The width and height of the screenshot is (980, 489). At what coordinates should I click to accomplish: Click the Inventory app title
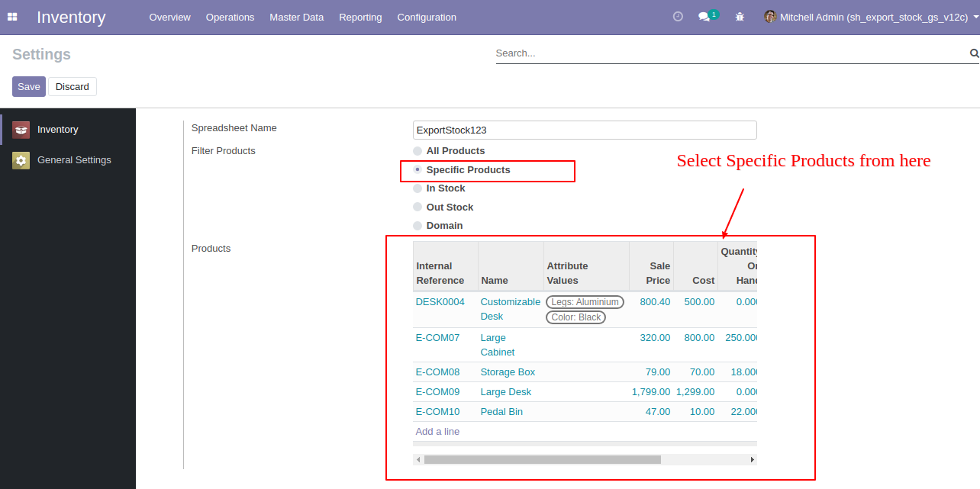71,17
